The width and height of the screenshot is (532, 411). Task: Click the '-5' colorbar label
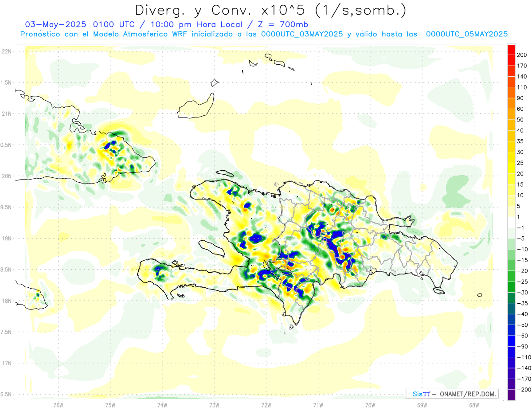tap(521, 239)
